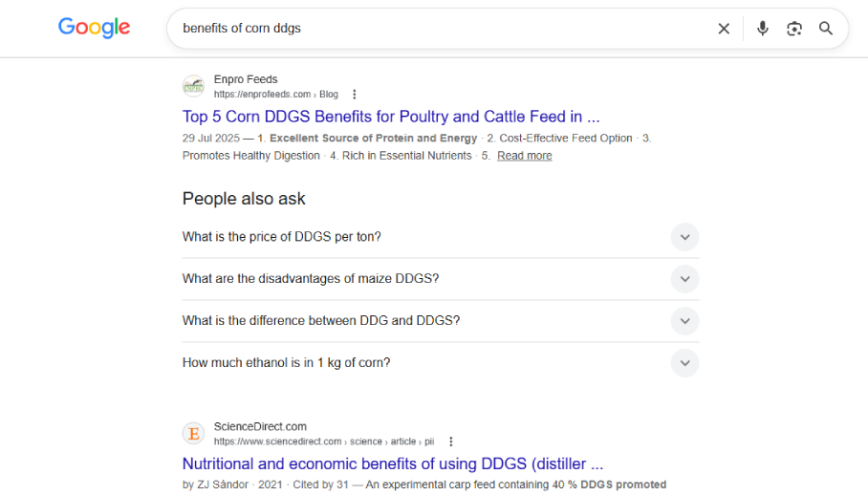This screenshot has height=496, width=868.
Task: Click in the search box text field
Action: 443,29
